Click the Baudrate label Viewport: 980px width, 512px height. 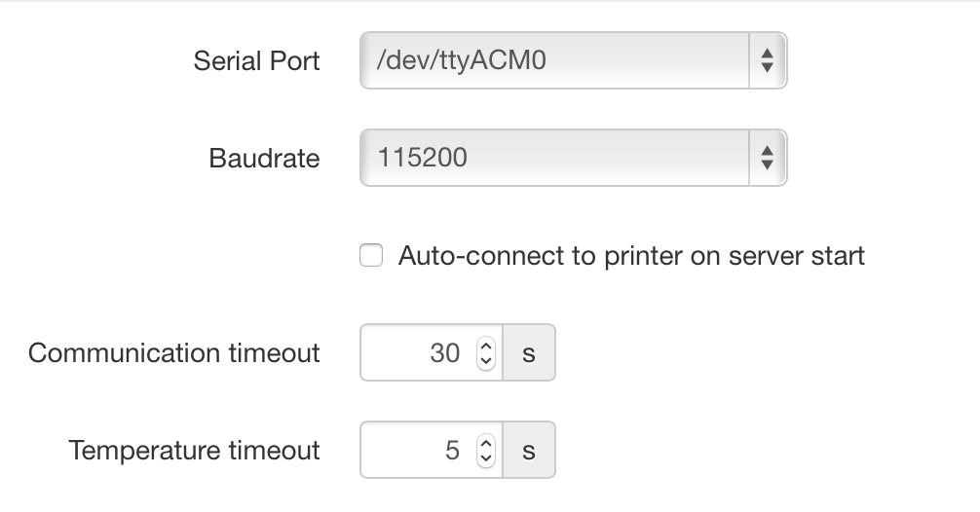pos(264,158)
